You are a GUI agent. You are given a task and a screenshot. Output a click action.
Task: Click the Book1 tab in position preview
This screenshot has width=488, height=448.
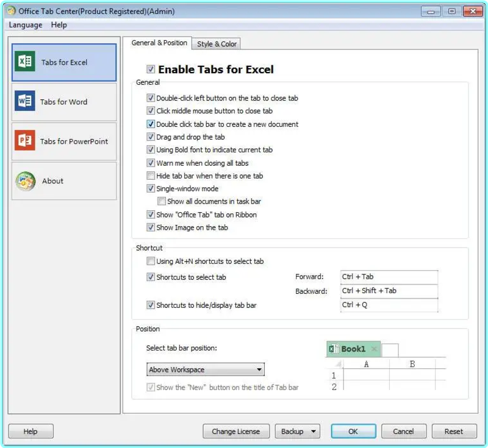pos(353,349)
